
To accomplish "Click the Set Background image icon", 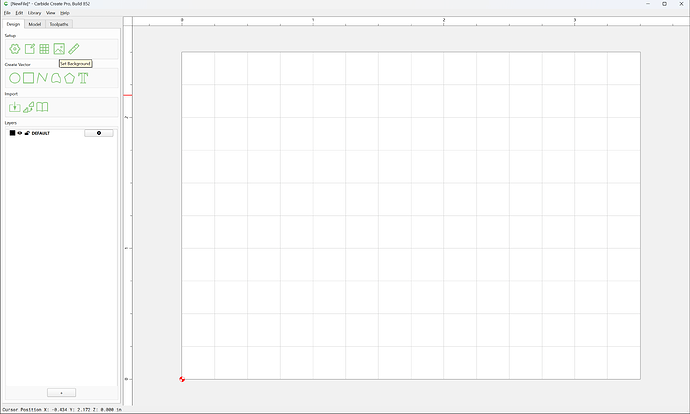I will pyautogui.click(x=59, y=49).
